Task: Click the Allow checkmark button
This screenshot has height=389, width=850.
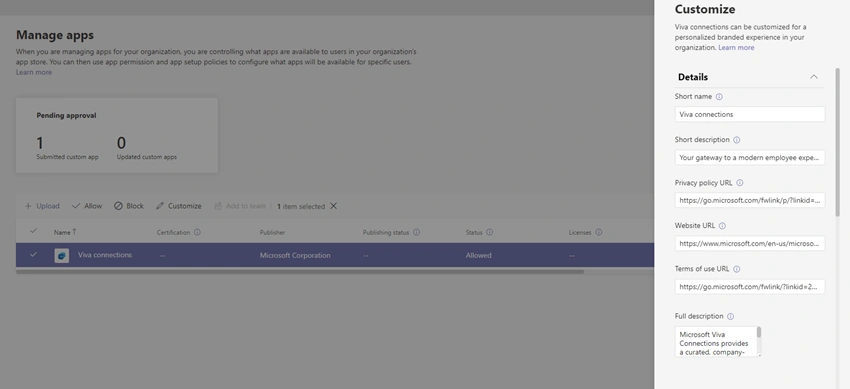Action: (x=87, y=206)
